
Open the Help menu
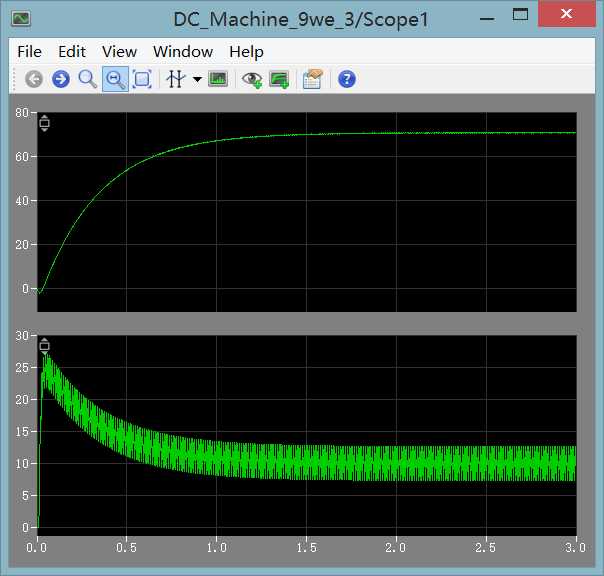pyautogui.click(x=247, y=52)
